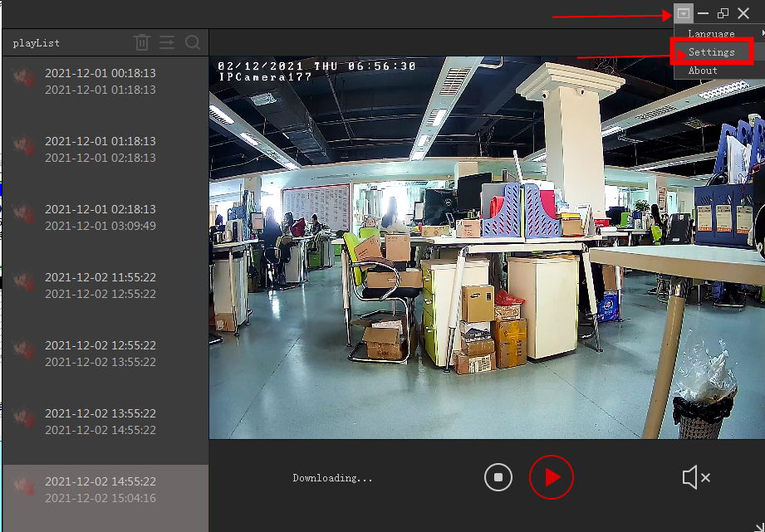765x532 pixels.
Task: Open recording starting 2021-12-02 13:55:22
Action: point(101,422)
